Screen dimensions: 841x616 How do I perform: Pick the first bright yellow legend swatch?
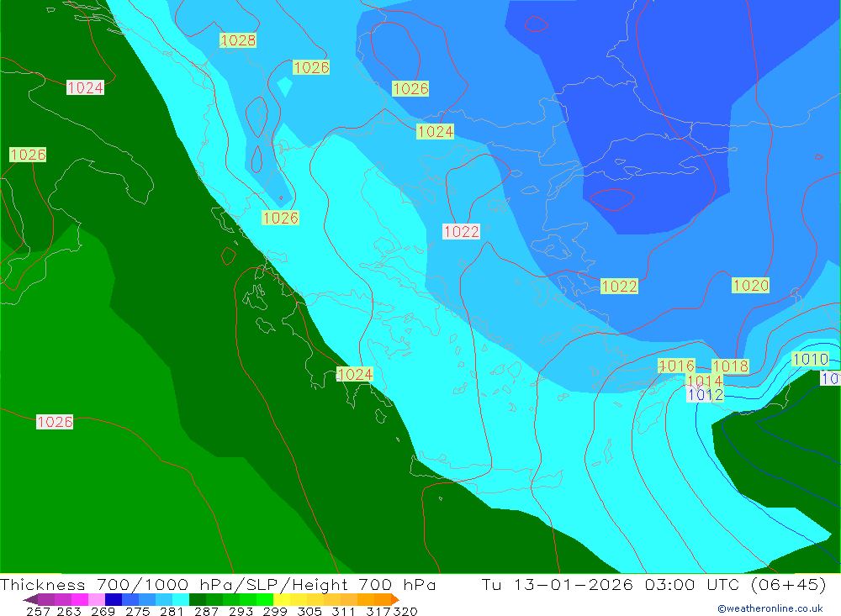pos(282,599)
